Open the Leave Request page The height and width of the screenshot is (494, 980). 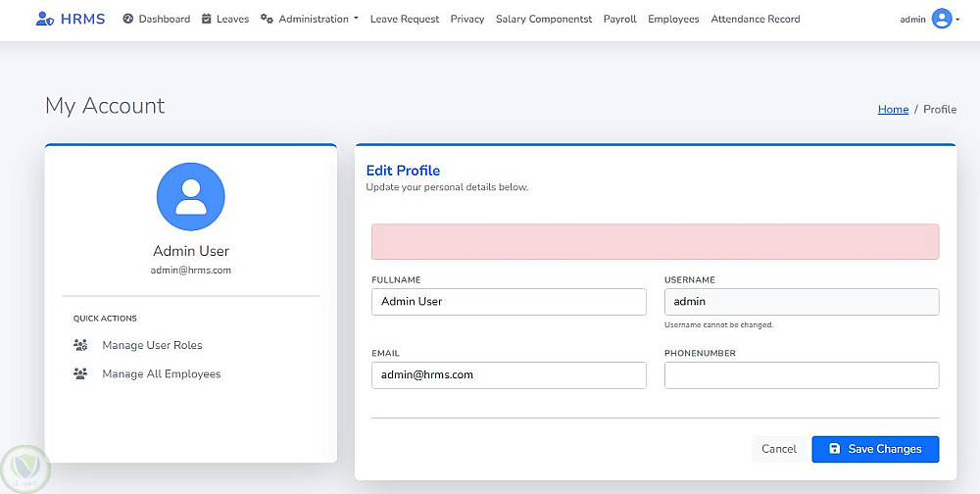405,19
